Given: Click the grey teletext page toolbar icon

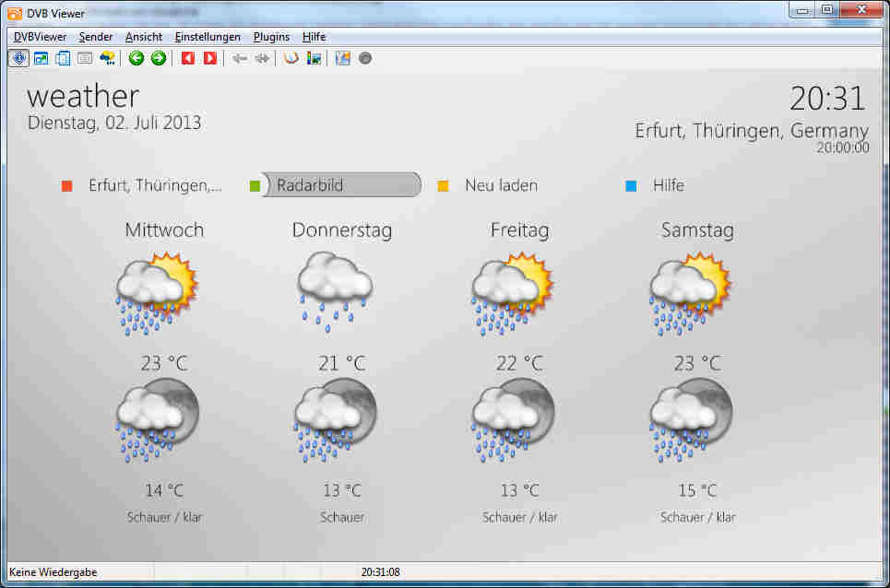Looking at the screenshot, I should tap(85, 58).
